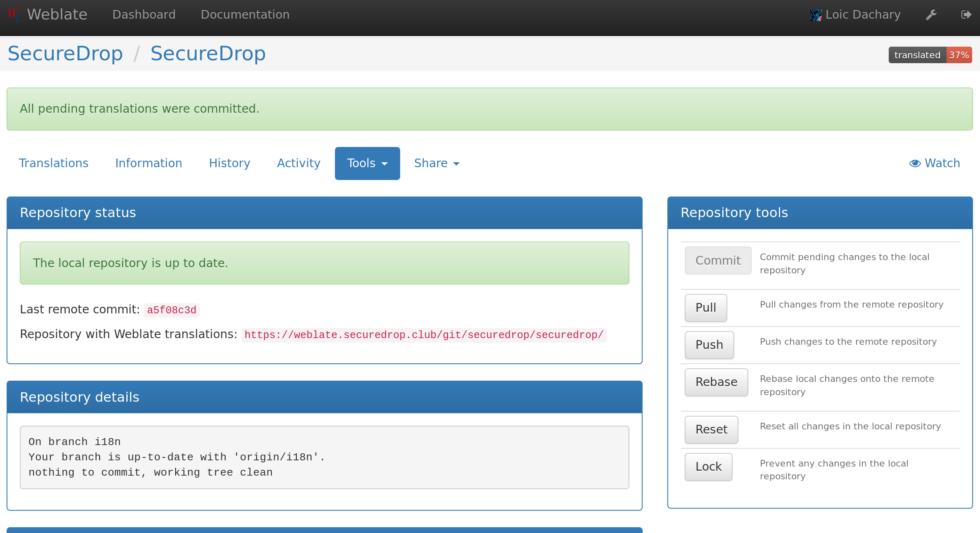Open the SecureDrop project breadcrumb link
Viewport: 980px width, 533px height.
click(x=65, y=54)
